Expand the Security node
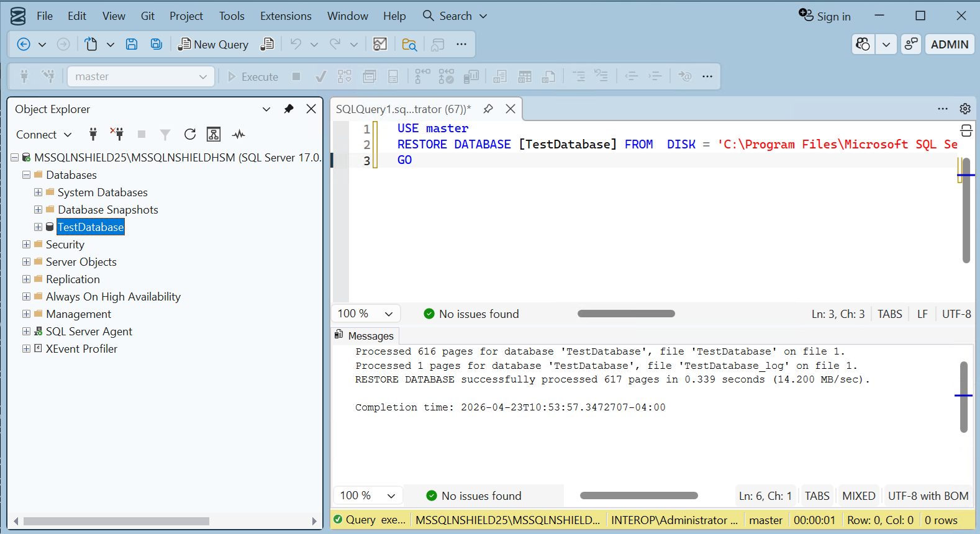Viewport: 980px width, 534px height. click(26, 245)
